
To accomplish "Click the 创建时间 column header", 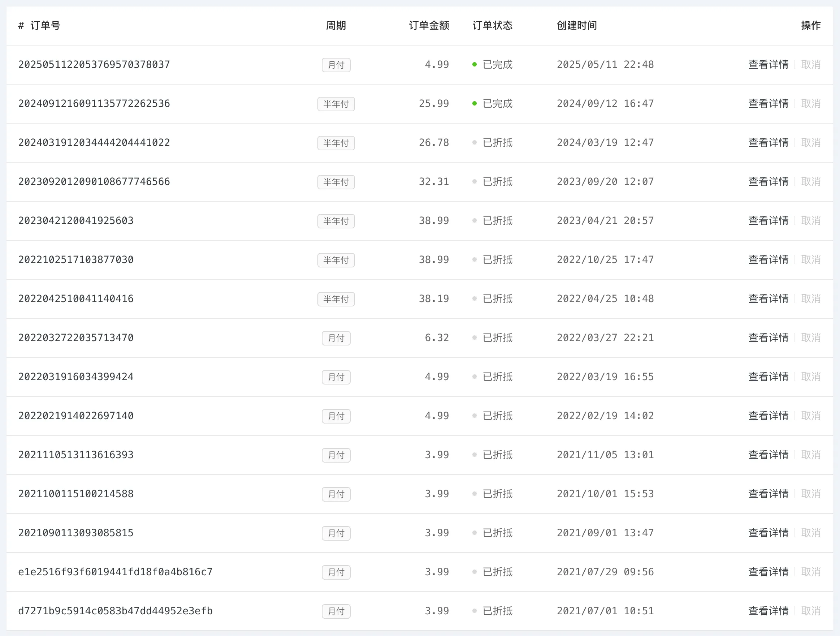I will coord(576,25).
